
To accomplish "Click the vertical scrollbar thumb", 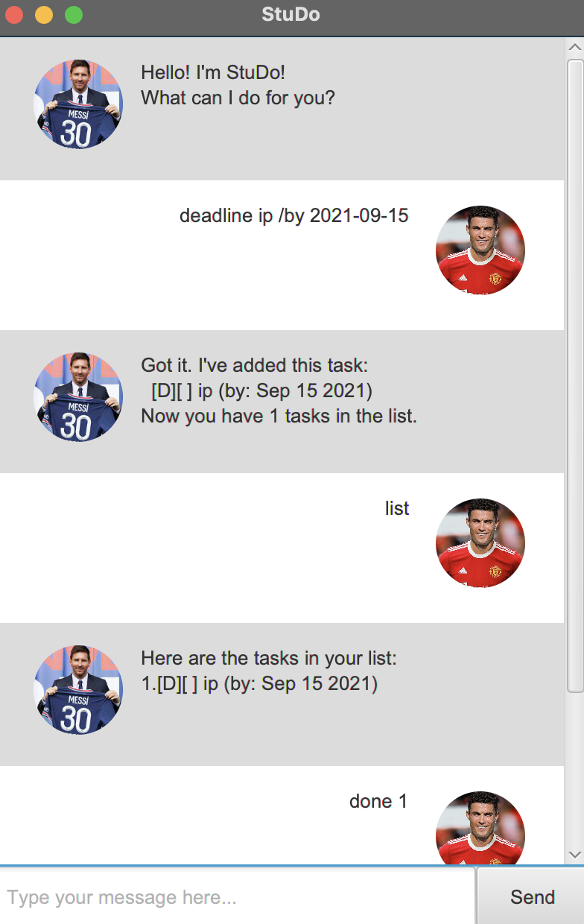I will pos(574,376).
